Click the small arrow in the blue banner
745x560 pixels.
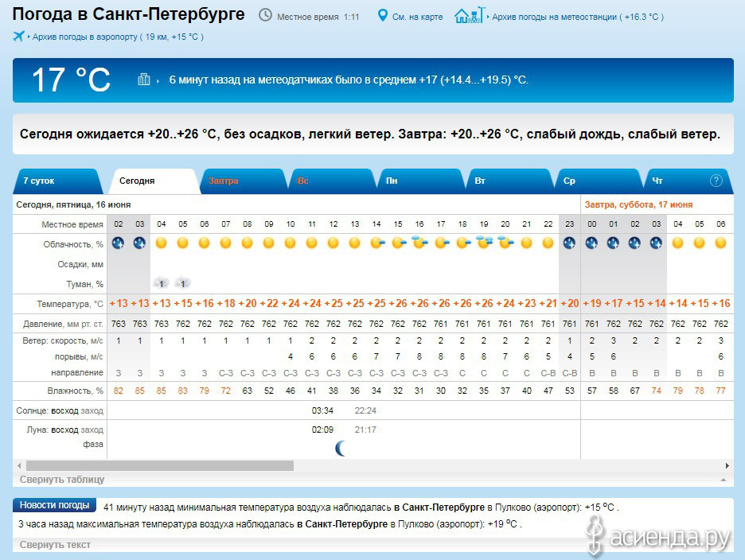pyautogui.click(x=158, y=81)
